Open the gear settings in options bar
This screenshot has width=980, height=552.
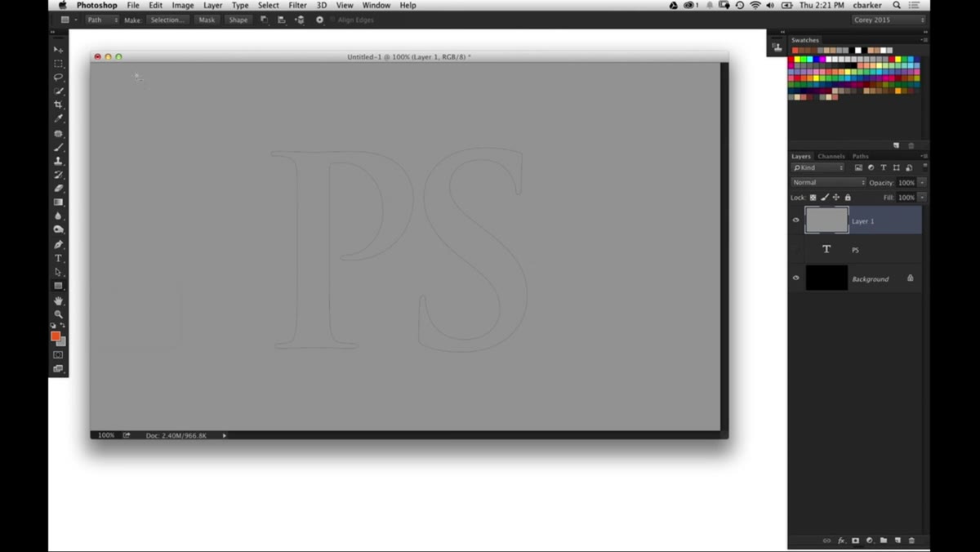click(319, 20)
